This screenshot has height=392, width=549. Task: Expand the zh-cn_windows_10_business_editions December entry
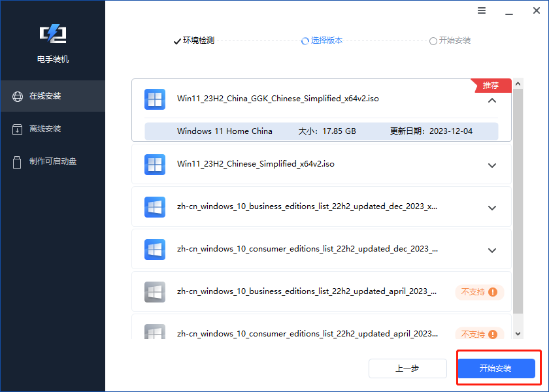(x=492, y=207)
